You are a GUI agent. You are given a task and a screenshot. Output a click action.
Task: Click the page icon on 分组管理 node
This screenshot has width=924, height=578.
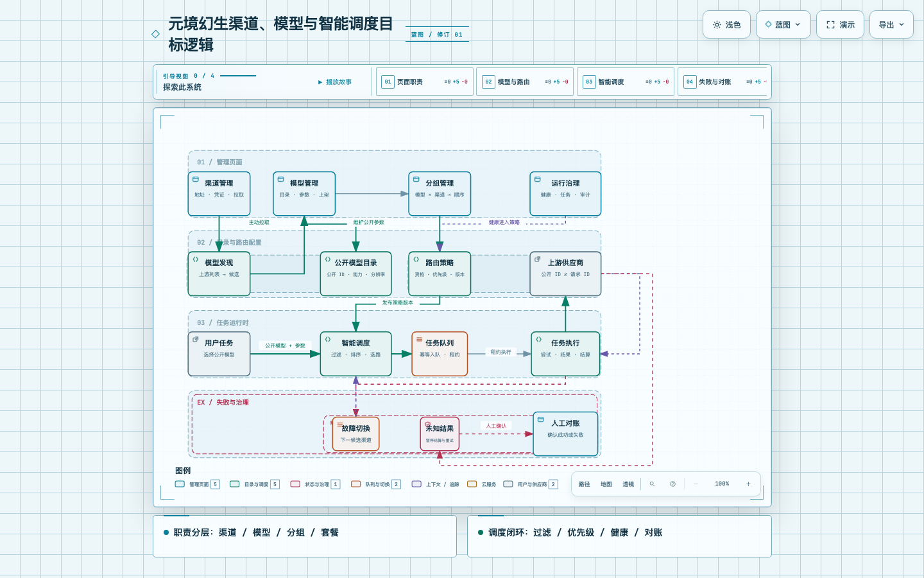pyautogui.click(x=416, y=179)
